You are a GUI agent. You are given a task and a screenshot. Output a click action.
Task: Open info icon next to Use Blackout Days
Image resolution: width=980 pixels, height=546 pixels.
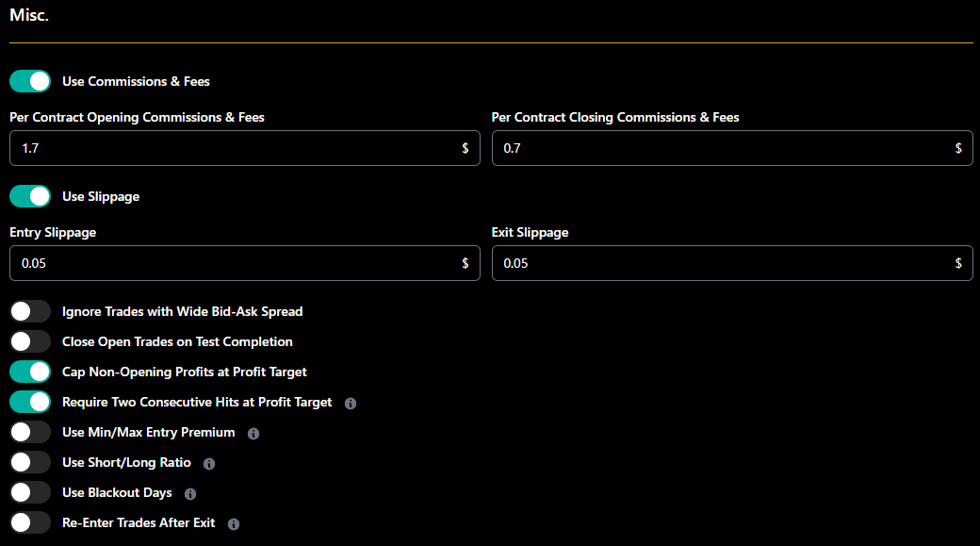click(190, 494)
